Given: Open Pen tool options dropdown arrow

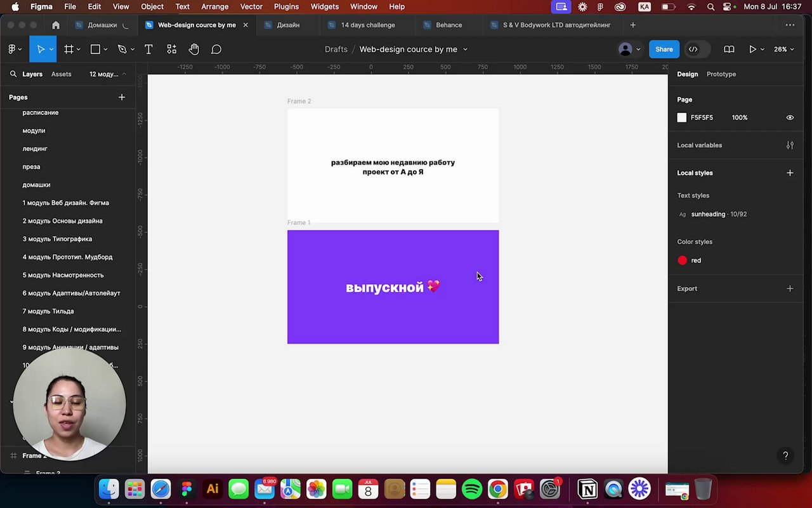Looking at the screenshot, I should pos(132,49).
